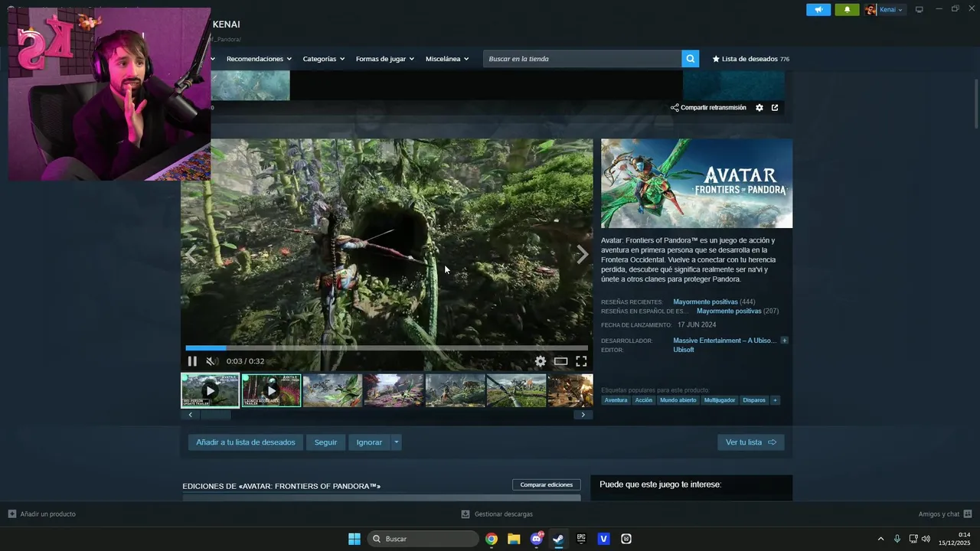Click Compartir retransmisión share button

point(708,108)
